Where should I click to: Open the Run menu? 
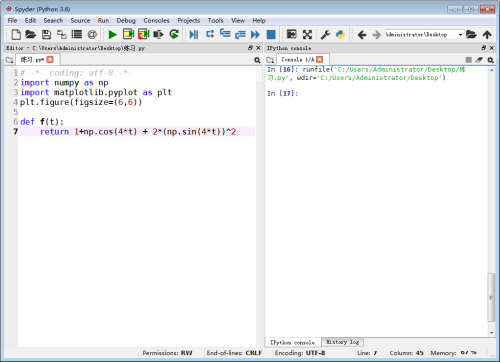103,21
